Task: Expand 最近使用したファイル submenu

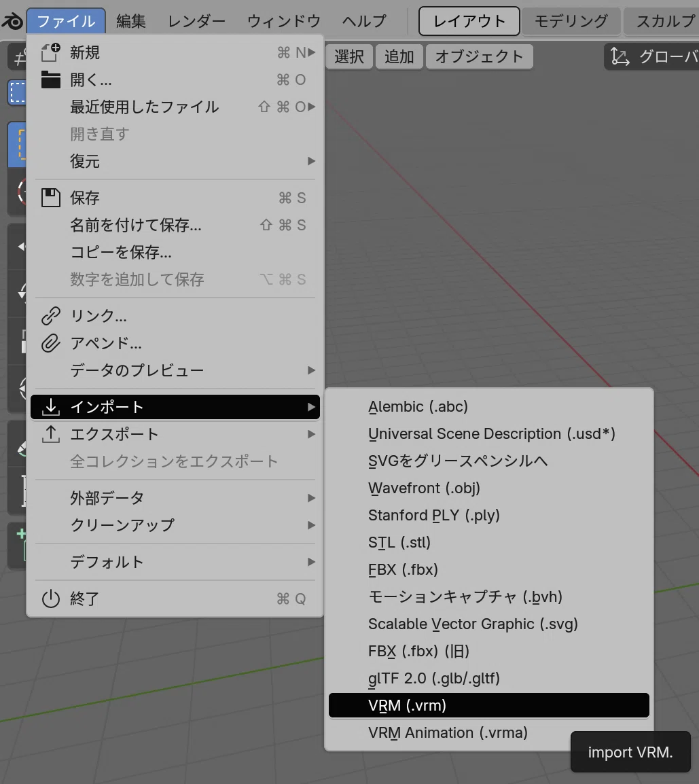Action: click(175, 107)
